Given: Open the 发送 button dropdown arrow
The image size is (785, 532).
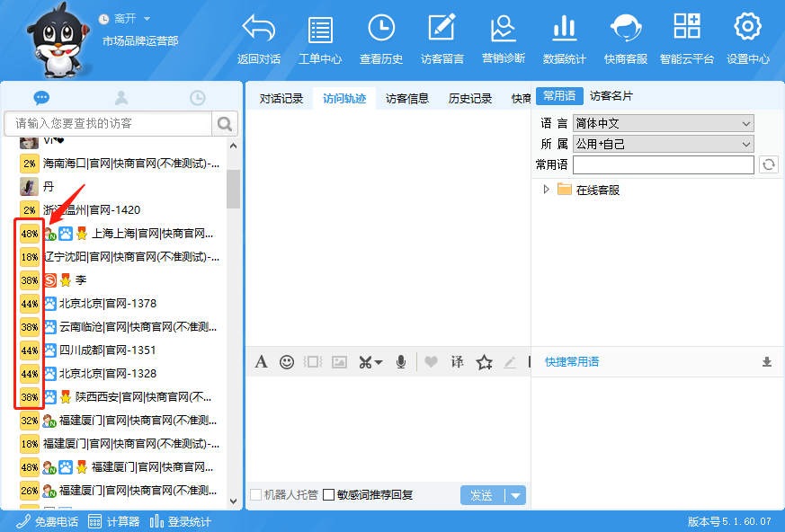Looking at the screenshot, I should click(515, 495).
